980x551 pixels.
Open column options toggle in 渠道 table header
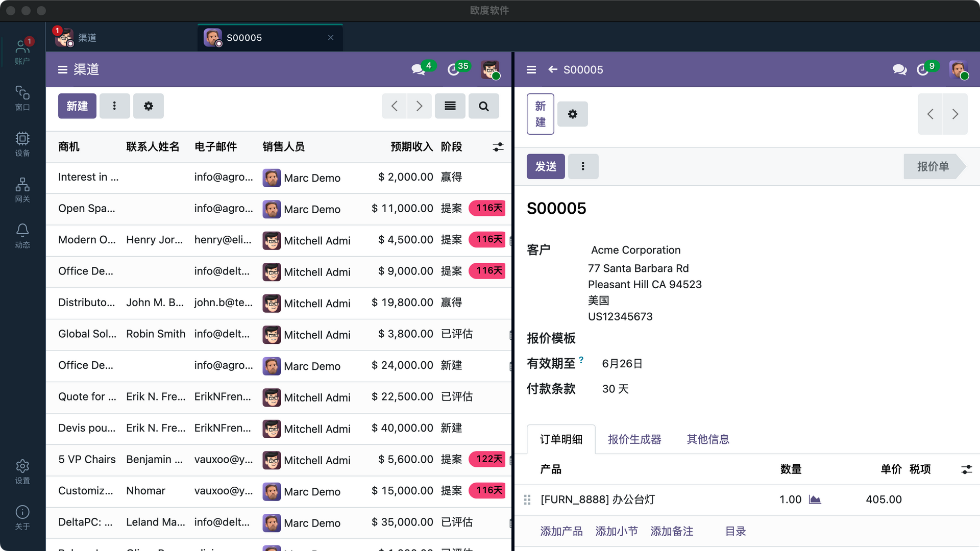click(498, 147)
